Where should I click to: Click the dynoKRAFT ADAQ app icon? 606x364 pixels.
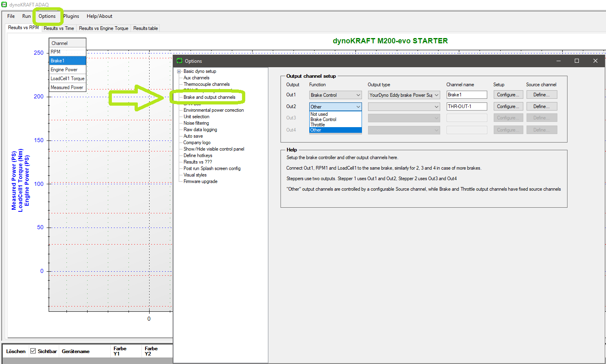click(x=4, y=4)
